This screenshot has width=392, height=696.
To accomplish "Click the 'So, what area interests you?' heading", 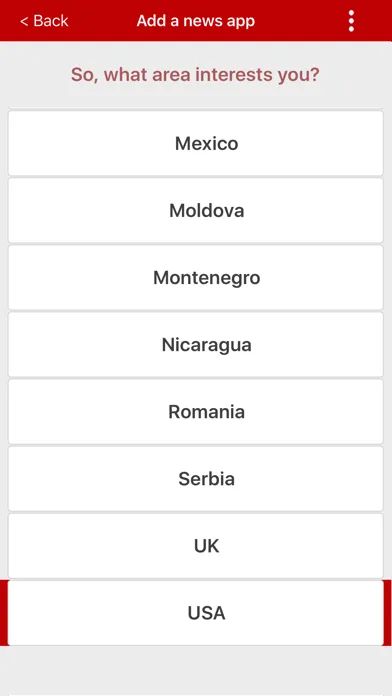I will [195, 75].
